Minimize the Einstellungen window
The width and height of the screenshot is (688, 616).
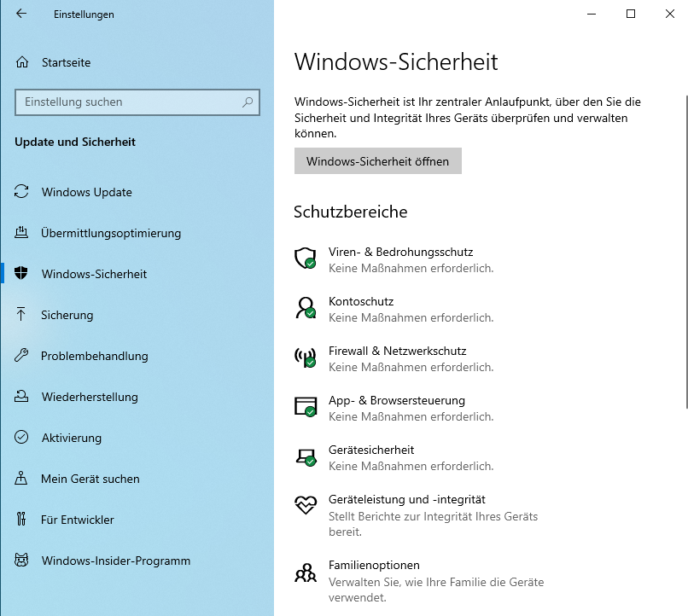click(592, 14)
